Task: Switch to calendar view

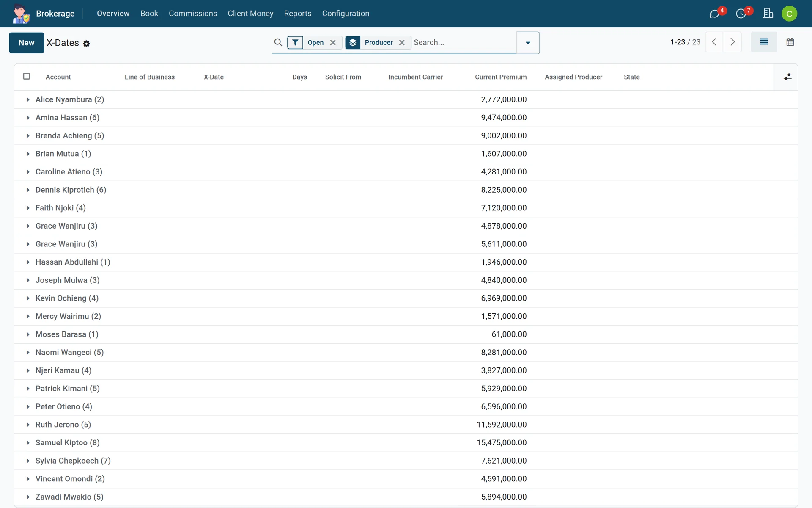Action: pyautogui.click(x=790, y=42)
